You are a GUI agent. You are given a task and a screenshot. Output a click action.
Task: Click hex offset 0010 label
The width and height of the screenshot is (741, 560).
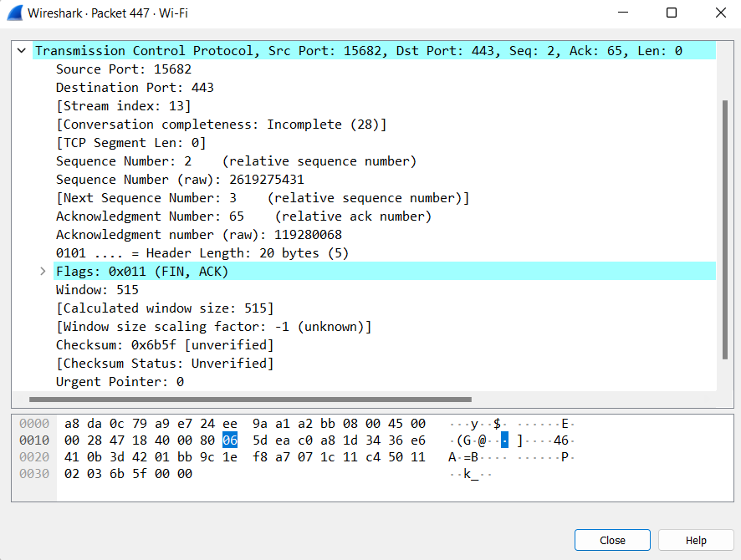pos(34,440)
